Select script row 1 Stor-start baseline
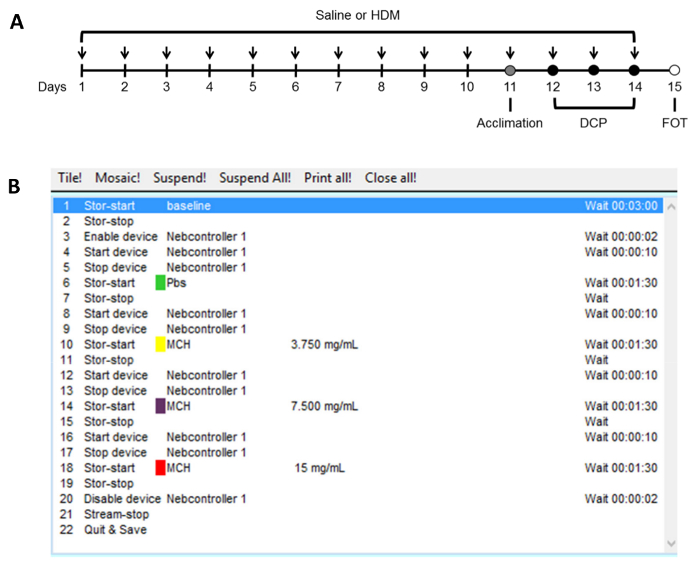Image resolution: width=700 pixels, height=569 pixels. tap(358, 206)
